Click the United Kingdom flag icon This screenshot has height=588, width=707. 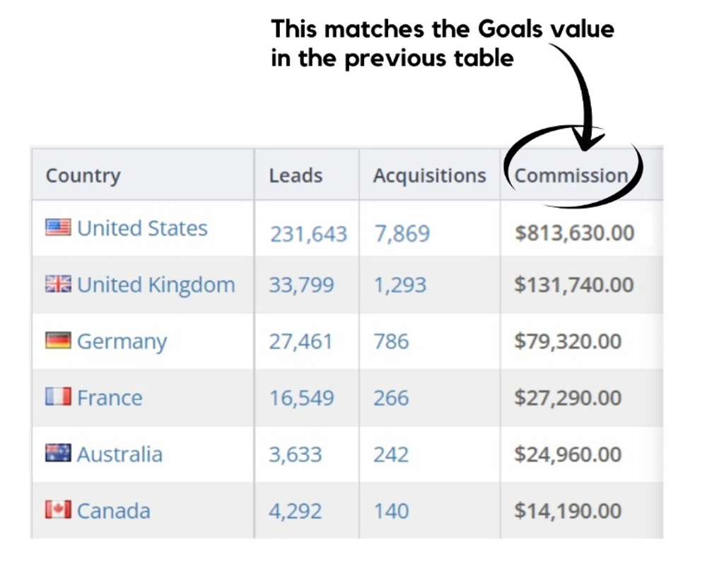point(58,284)
